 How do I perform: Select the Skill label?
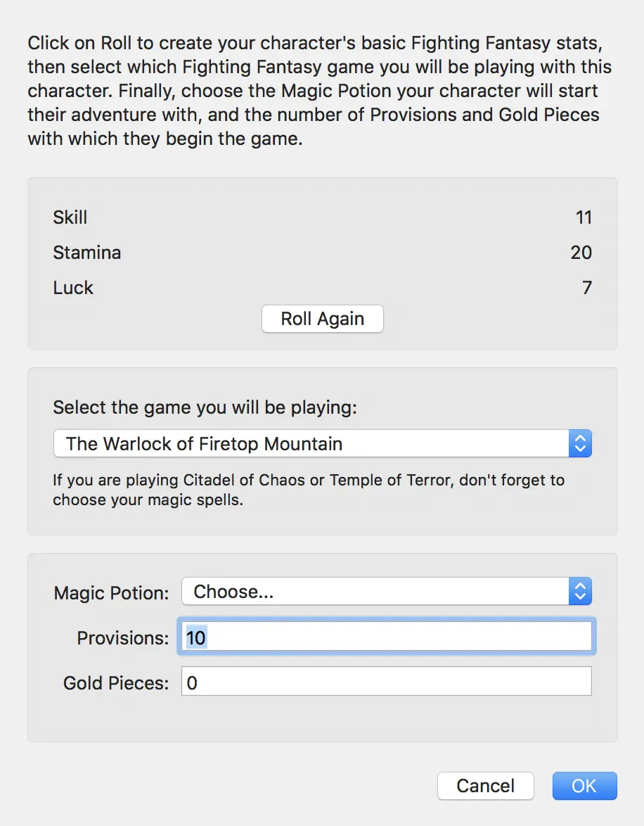click(70, 217)
